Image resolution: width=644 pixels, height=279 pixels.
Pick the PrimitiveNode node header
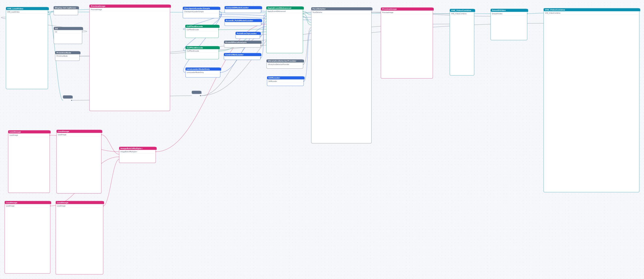[68, 53]
